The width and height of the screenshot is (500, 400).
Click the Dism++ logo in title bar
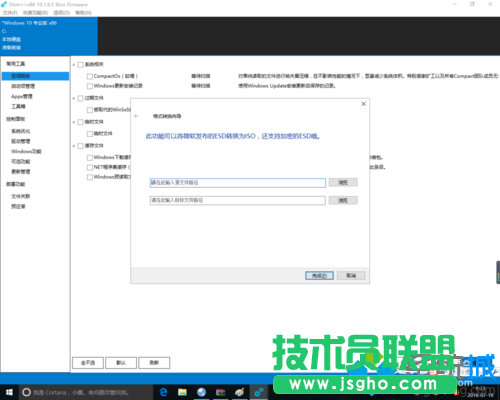[4, 4]
